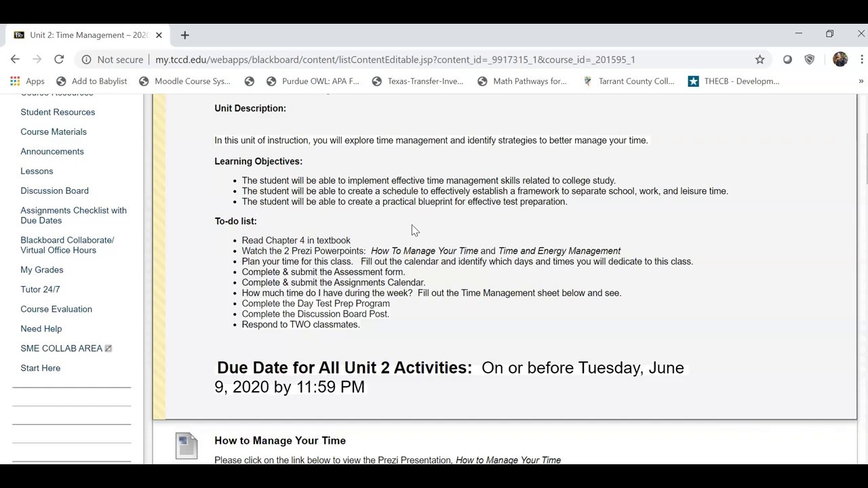The height and width of the screenshot is (488, 868).
Task: Show more bookmarks chevron
Action: click(x=861, y=81)
